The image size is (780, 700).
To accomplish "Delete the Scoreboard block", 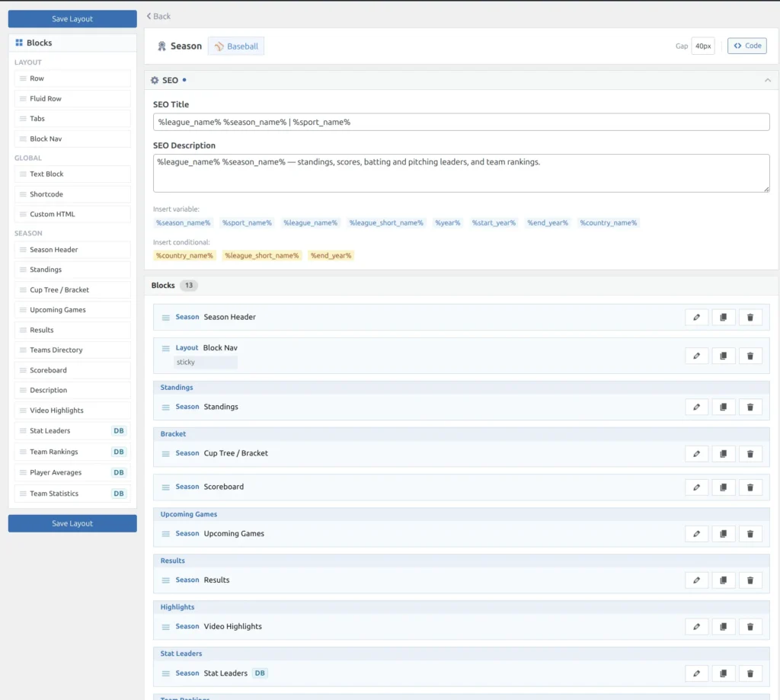I will [750, 487].
